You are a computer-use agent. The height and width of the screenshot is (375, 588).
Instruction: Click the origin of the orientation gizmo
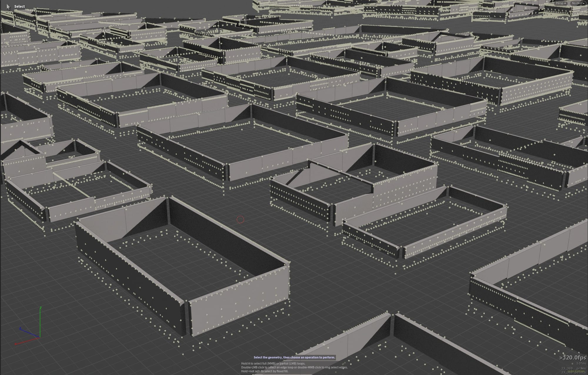coord(40,337)
